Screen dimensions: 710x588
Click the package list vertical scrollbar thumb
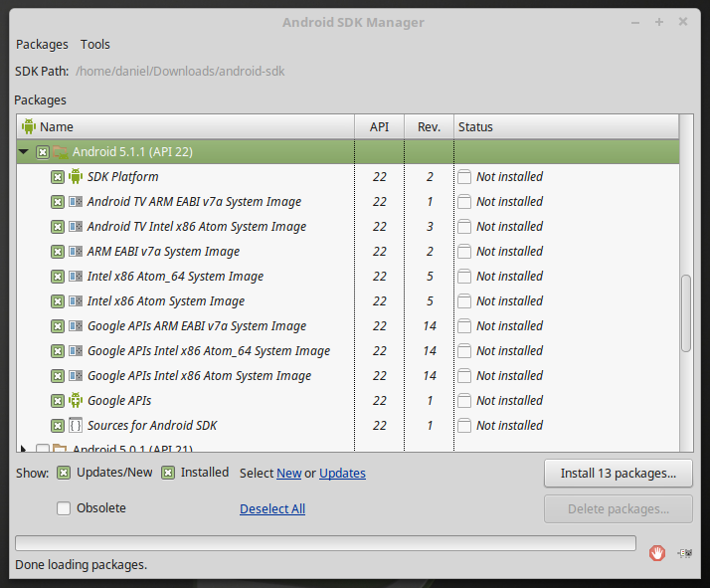pyautogui.click(x=686, y=312)
